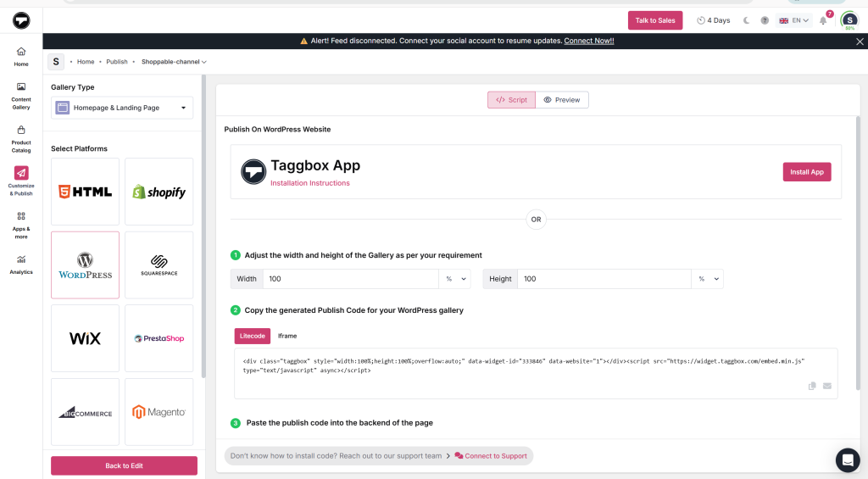This screenshot has height=479, width=868.
Task: Click the S workspace badge in breadcrumb
Action: click(x=56, y=62)
